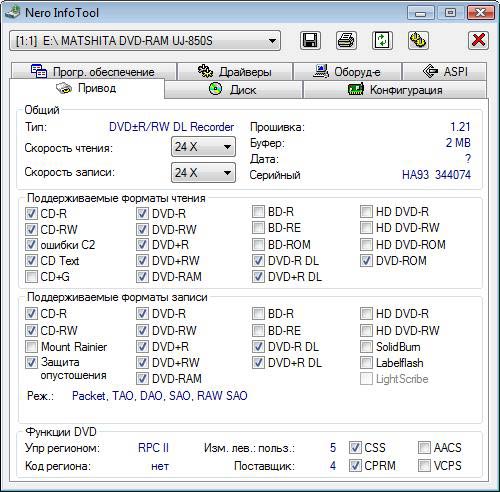The width and height of the screenshot is (500, 492).
Task: Toggle the DVD-ROM checkbox
Action: click(x=366, y=261)
